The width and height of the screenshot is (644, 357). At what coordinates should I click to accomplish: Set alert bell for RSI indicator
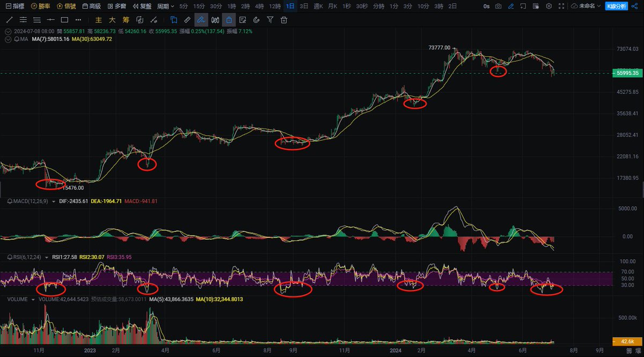10,257
